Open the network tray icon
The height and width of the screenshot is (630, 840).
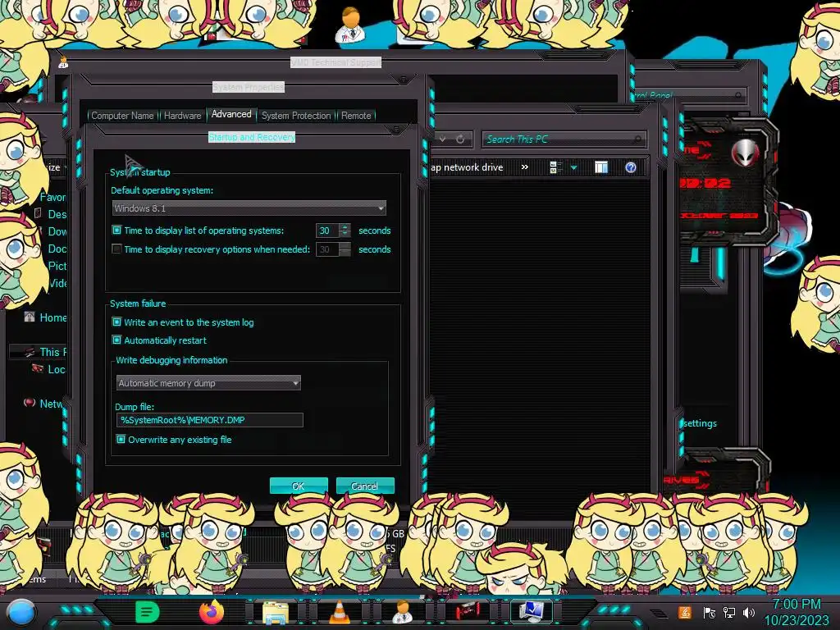coord(728,613)
